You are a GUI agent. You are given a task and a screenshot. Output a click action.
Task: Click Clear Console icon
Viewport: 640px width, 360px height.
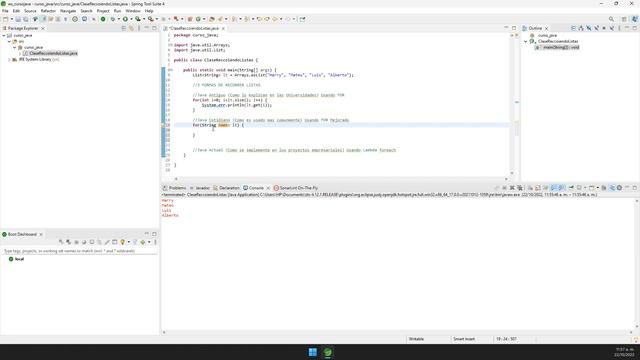tap(530, 188)
